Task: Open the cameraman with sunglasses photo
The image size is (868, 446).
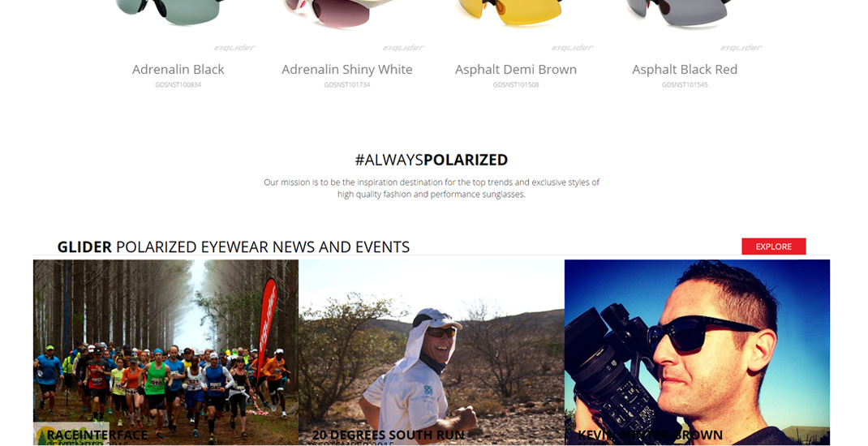Action: point(697,353)
